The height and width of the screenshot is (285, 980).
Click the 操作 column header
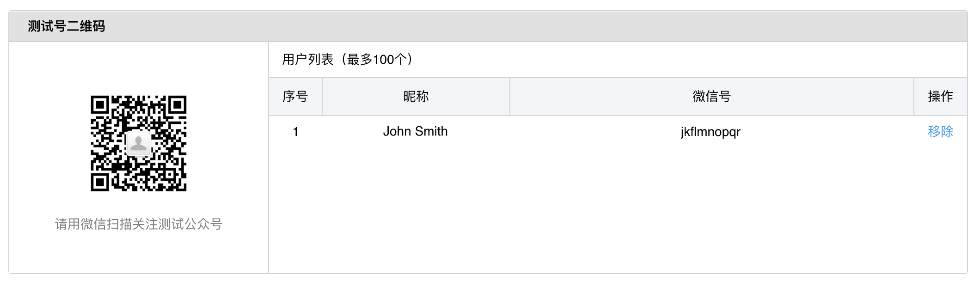[x=940, y=97]
